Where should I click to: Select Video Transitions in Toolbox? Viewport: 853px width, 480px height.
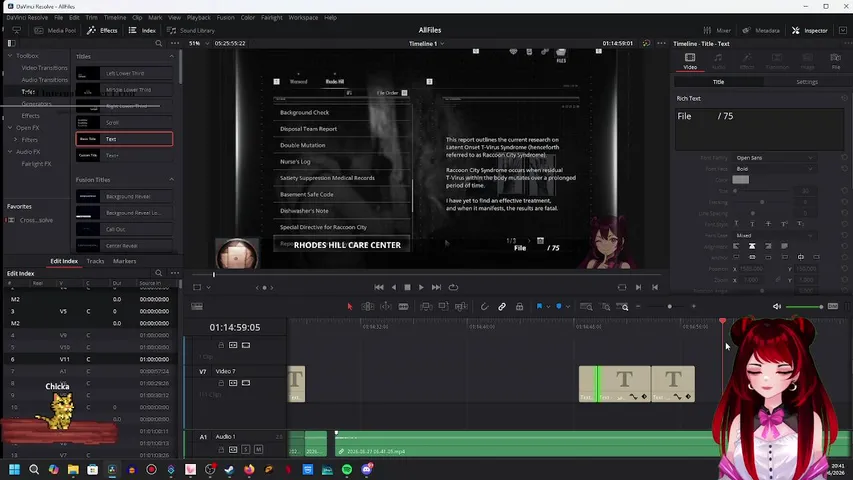coord(45,68)
